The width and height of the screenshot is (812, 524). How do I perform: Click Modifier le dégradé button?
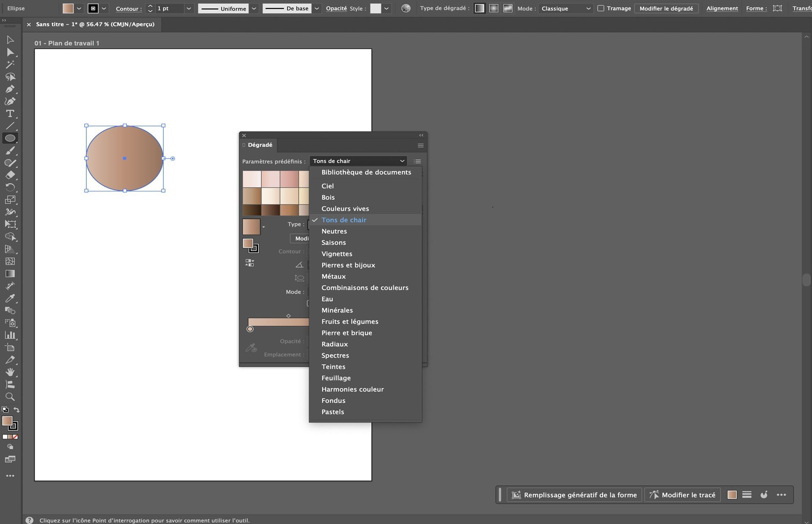pyautogui.click(x=666, y=8)
